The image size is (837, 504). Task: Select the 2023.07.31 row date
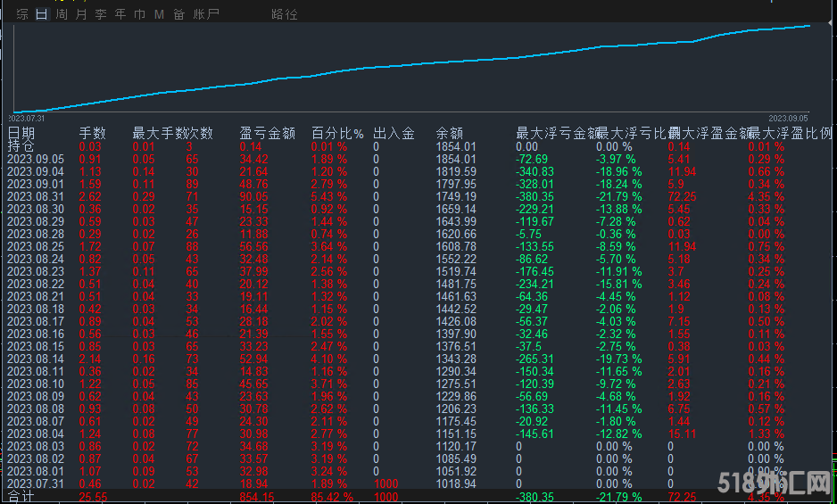point(35,483)
